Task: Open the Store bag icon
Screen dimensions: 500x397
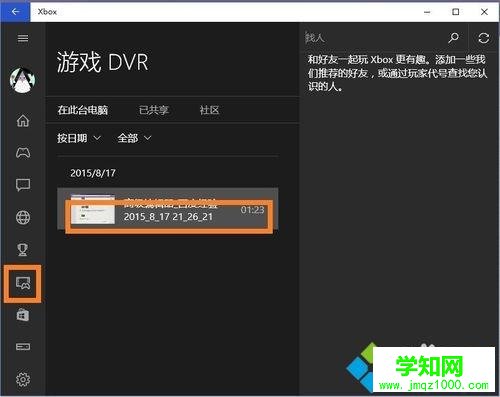Action: click(23, 315)
